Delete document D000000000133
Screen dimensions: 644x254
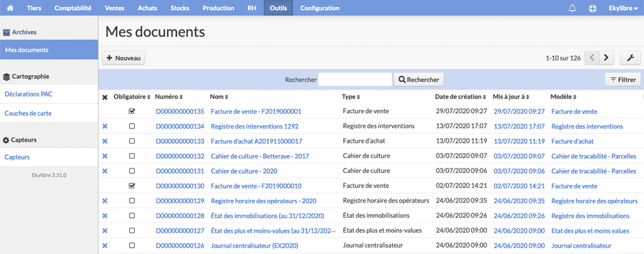pyautogui.click(x=105, y=141)
